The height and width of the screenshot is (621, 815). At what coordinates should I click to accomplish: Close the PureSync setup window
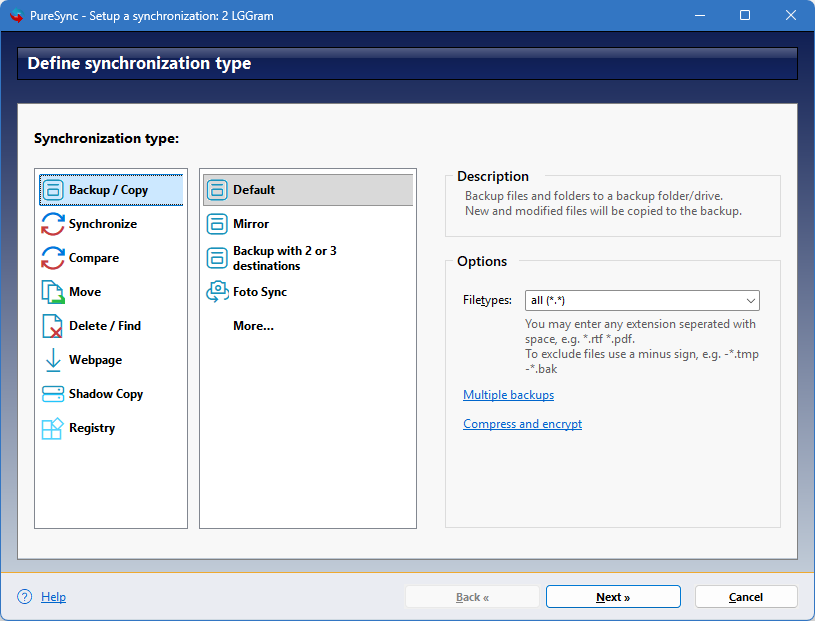point(791,15)
